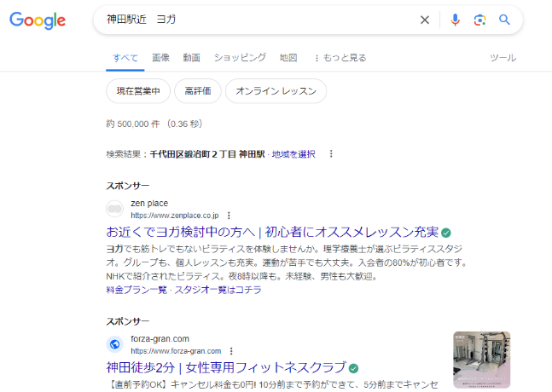Open the 地図 tab

288,58
